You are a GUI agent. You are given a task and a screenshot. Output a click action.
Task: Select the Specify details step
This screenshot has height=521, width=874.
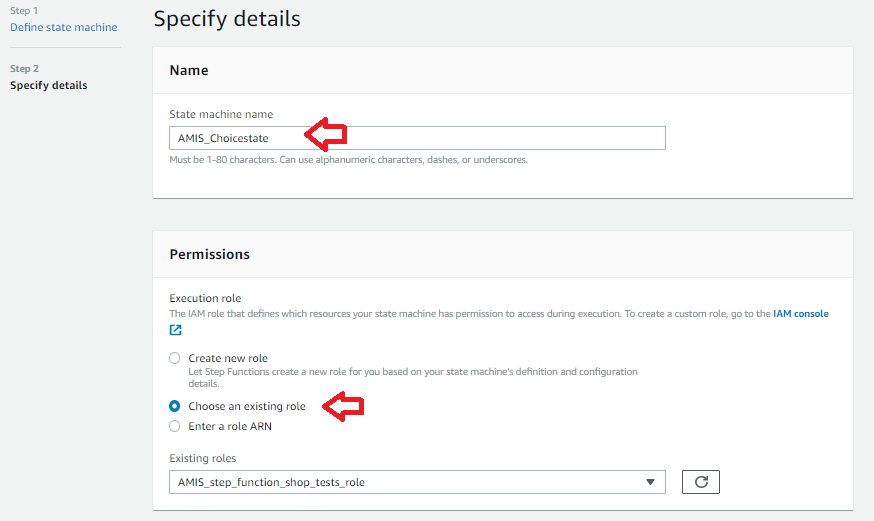tap(48, 85)
